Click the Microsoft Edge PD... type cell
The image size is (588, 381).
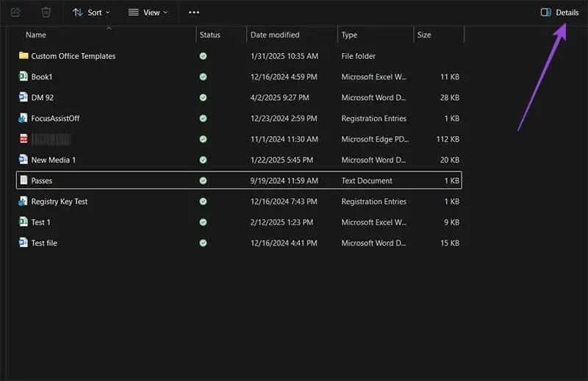point(375,139)
